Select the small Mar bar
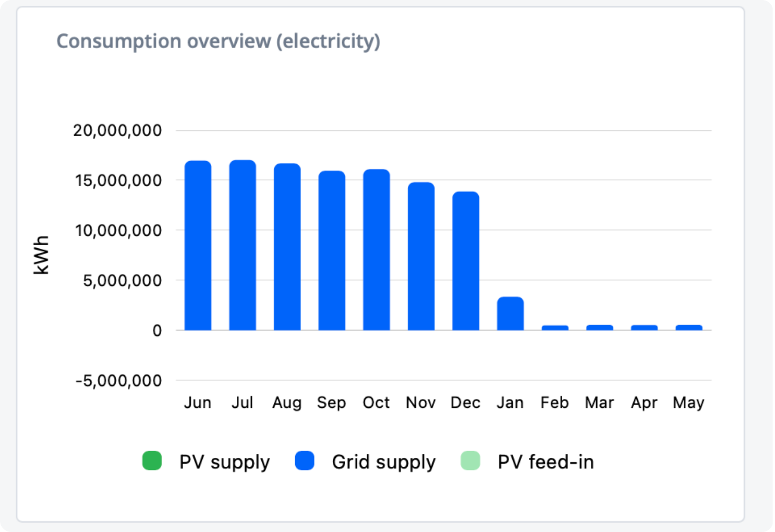 pos(600,328)
